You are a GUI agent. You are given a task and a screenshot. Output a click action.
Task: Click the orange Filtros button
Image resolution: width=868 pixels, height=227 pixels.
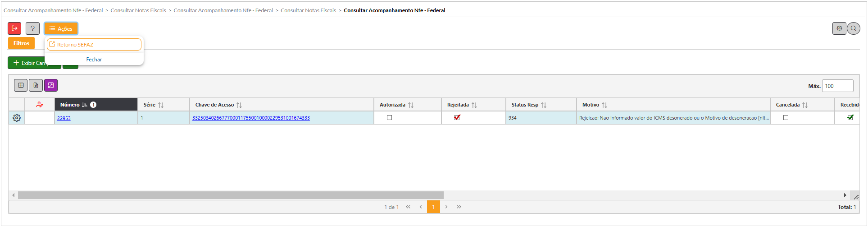21,43
